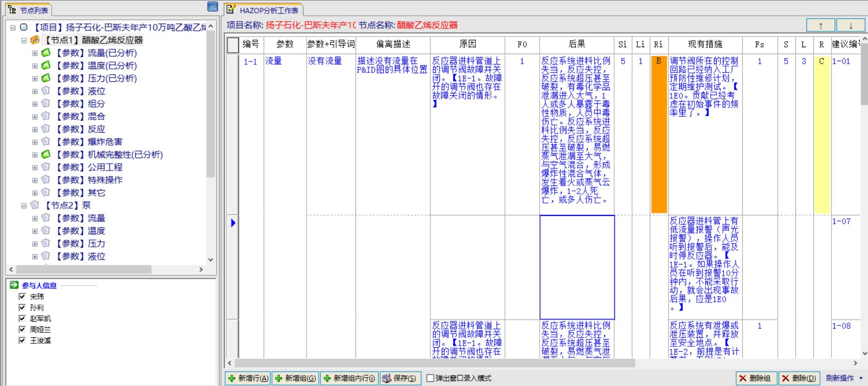Switch to the HAZOP分析工作表 tab
Screen dimensions: 868x386
click(x=264, y=10)
